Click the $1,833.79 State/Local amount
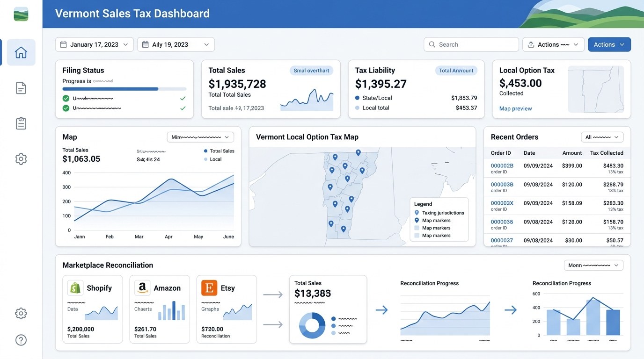 coord(464,98)
